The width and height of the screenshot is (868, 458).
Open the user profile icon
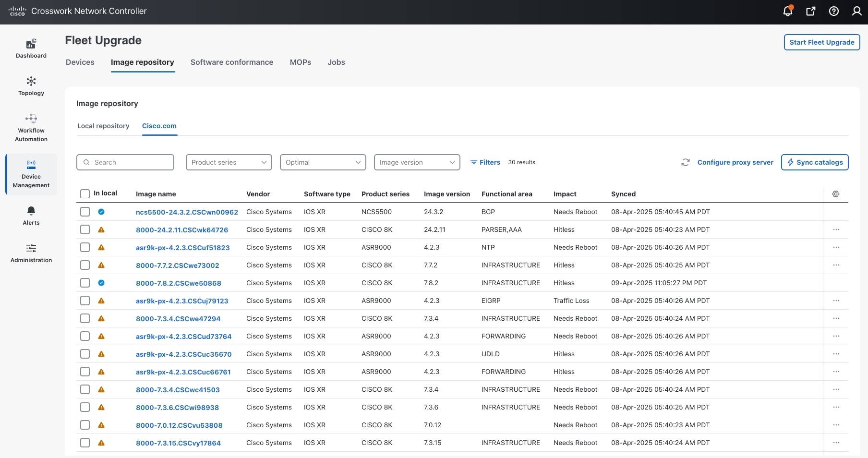(x=856, y=11)
